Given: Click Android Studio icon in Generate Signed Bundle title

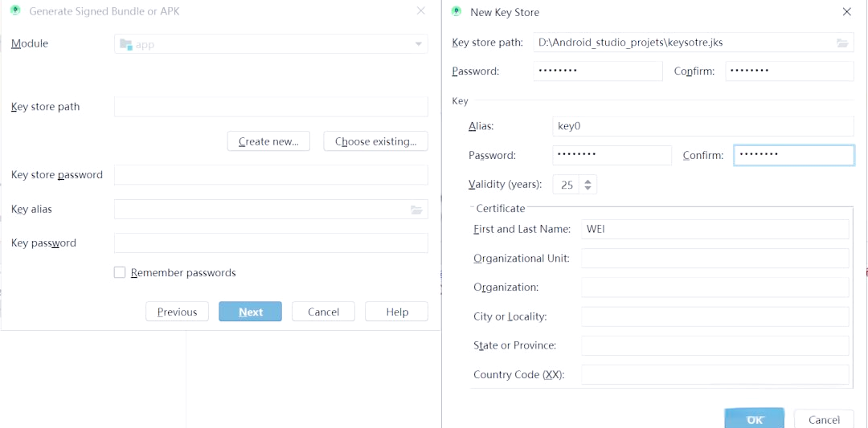Looking at the screenshot, I should (x=15, y=10).
